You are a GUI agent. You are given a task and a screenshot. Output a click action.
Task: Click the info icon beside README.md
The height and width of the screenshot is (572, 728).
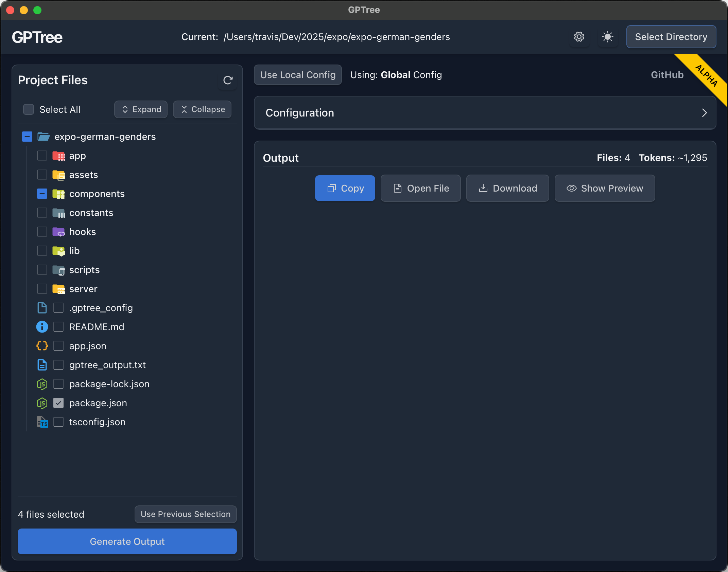42,327
